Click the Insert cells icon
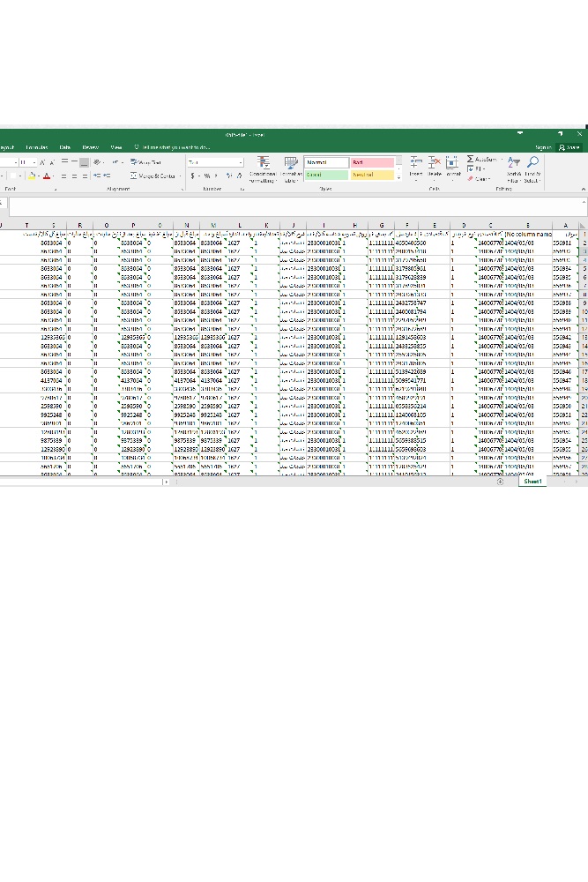The height and width of the screenshot is (882, 588). pos(416,166)
